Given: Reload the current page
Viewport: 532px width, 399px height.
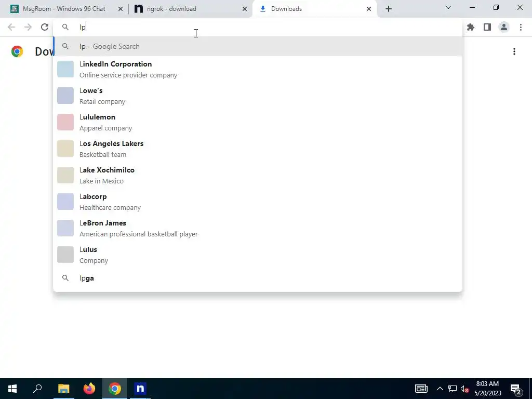Looking at the screenshot, I should (45, 27).
